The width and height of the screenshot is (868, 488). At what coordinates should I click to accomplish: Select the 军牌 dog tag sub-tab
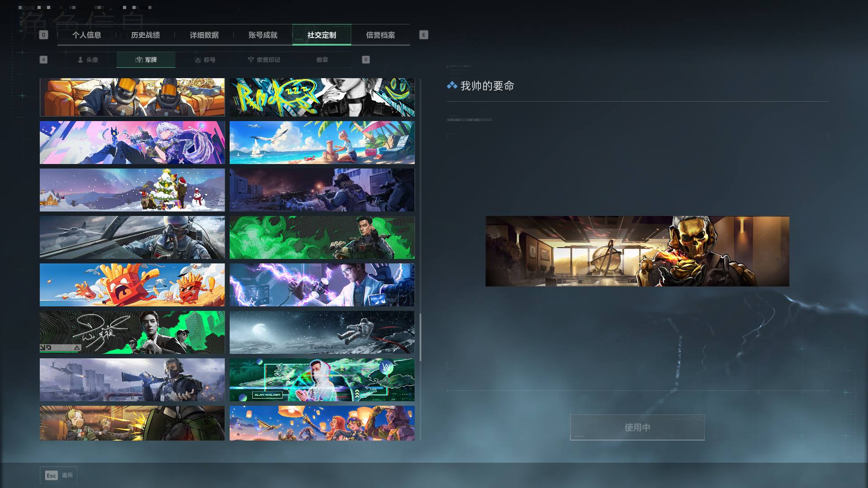click(x=146, y=60)
